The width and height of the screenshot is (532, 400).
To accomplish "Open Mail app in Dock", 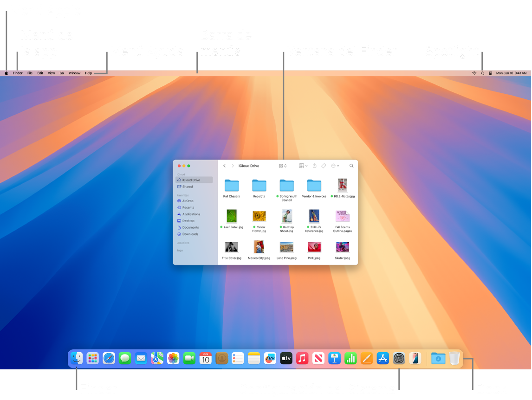I will [x=141, y=358].
